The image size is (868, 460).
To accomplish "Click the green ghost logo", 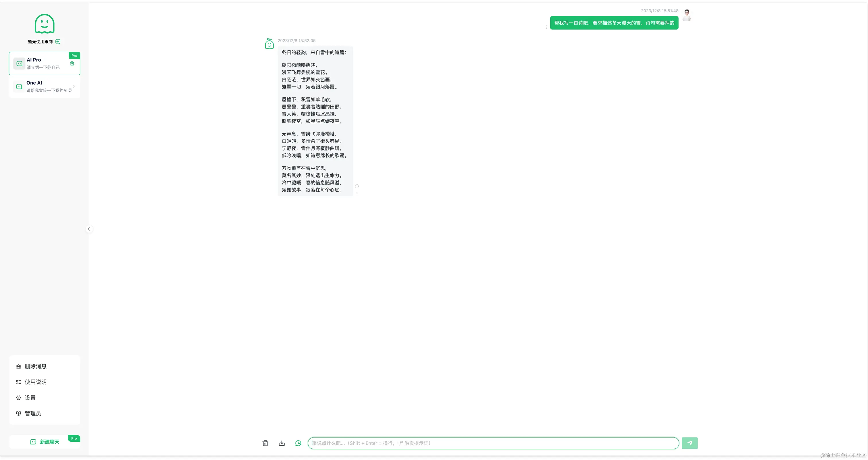I will pos(44,24).
